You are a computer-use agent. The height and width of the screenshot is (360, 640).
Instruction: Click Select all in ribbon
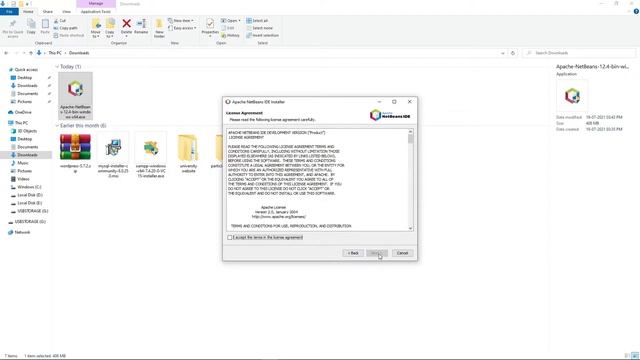257,20
